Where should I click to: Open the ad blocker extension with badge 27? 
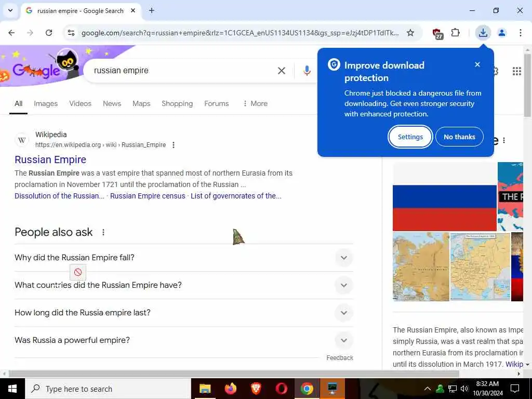point(437,33)
